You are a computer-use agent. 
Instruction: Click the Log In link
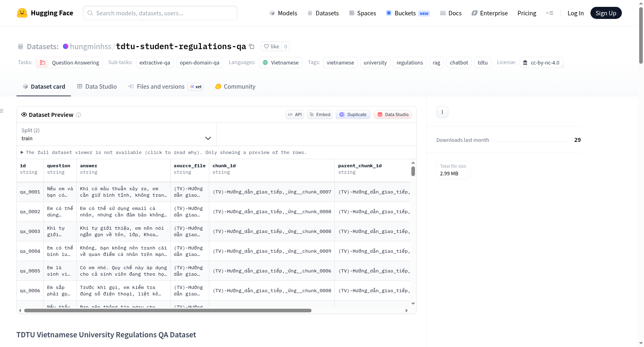pyautogui.click(x=576, y=13)
